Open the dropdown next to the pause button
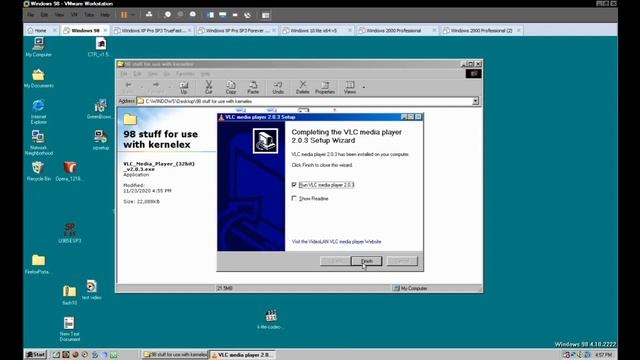The height and width of the screenshot is (360, 640). [x=133, y=15]
